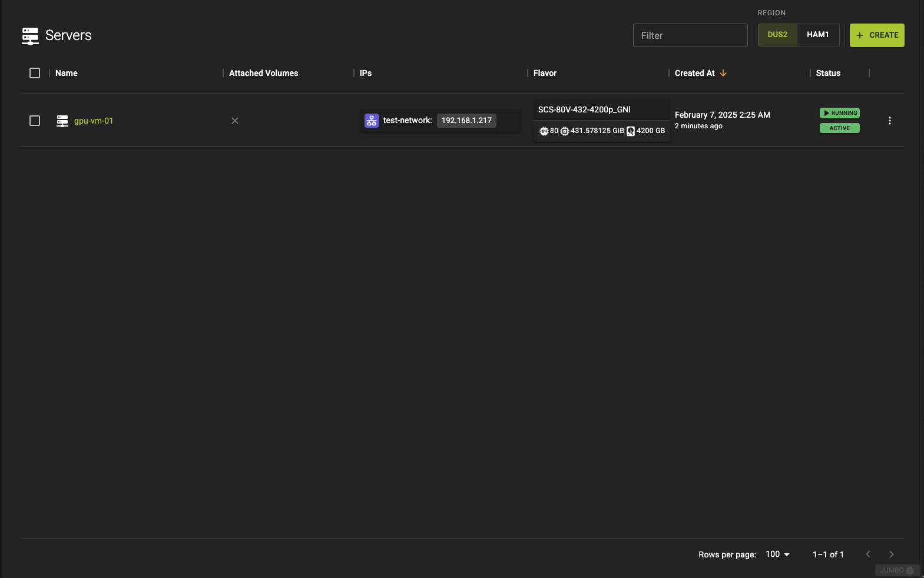This screenshot has width=924, height=578.
Task: Click the test-network icon in the IPs column
Action: tap(372, 121)
